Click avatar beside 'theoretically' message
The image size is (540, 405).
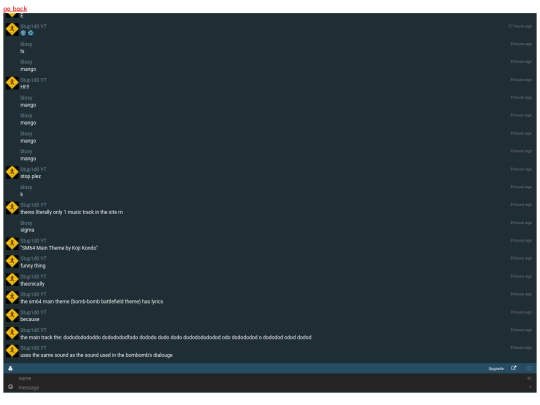[x=12, y=279]
